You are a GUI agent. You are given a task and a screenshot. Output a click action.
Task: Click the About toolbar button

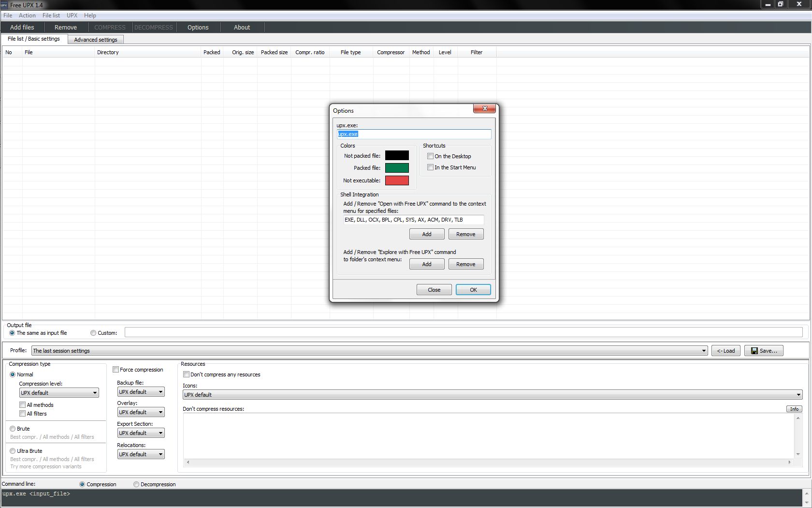coord(242,28)
